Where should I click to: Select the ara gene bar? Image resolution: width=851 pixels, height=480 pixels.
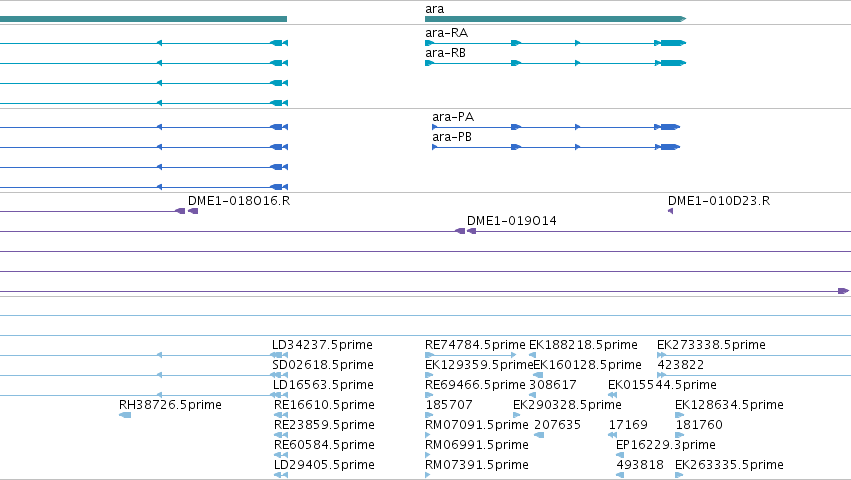pos(555,19)
